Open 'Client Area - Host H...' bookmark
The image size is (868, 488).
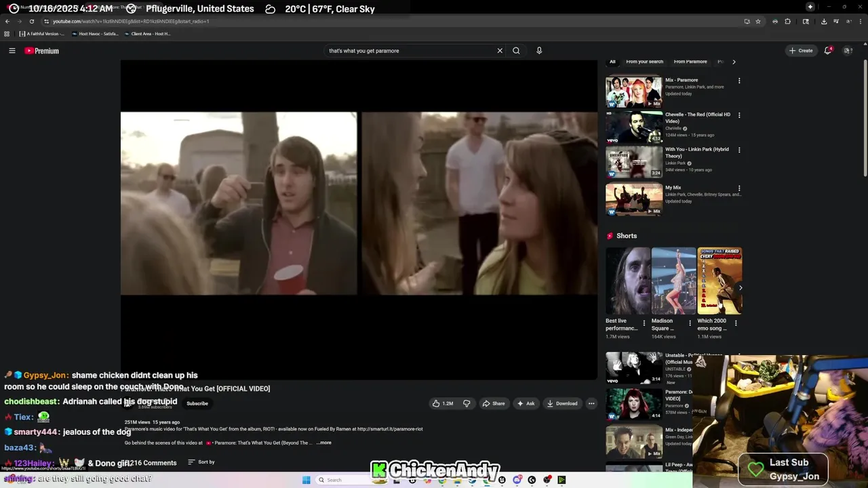coord(147,34)
